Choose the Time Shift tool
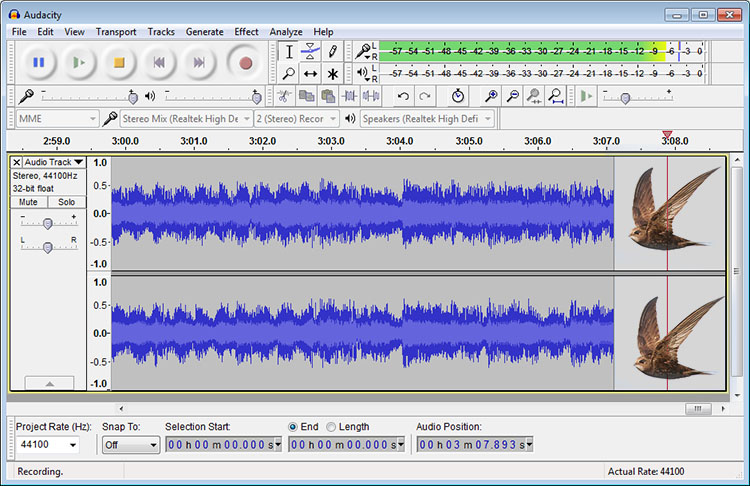Image resolution: width=750 pixels, height=486 pixels. click(x=310, y=74)
